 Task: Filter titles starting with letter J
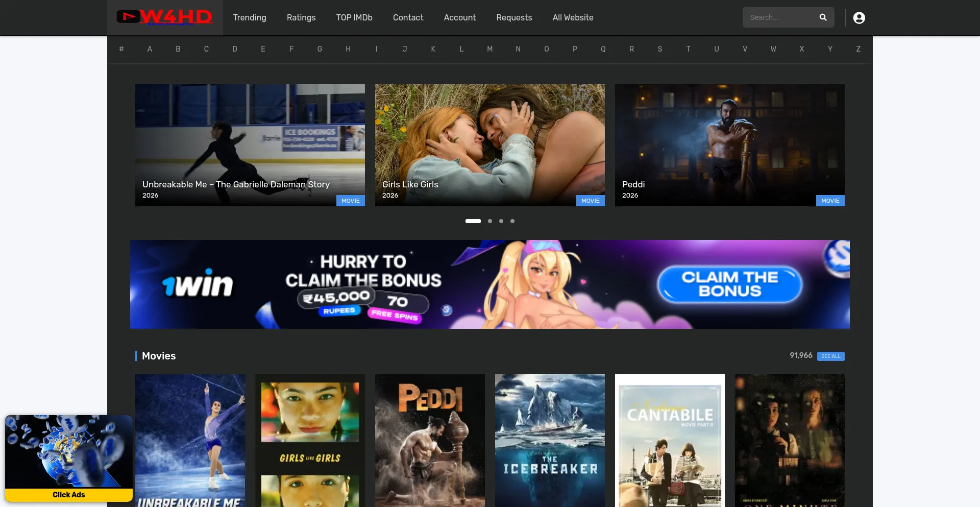tap(405, 49)
